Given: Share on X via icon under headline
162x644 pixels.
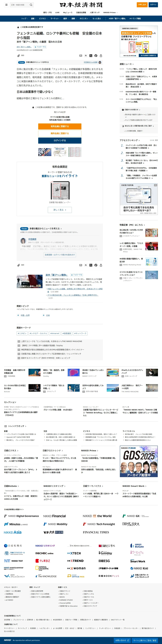Looking at the screenshot, I should coord(91,56).
